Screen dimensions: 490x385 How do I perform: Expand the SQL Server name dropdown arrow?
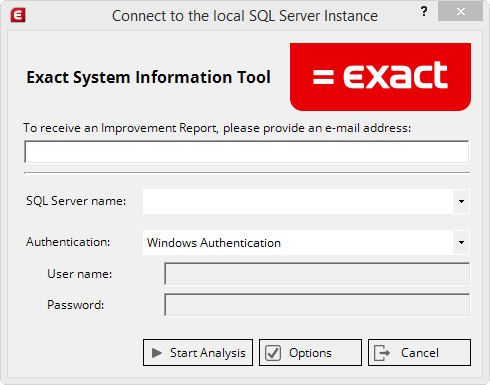[x=461, y=201]
